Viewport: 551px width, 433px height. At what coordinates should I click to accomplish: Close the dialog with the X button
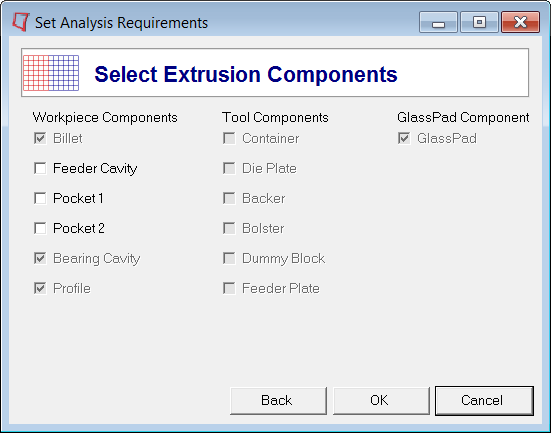pos(520,22)
